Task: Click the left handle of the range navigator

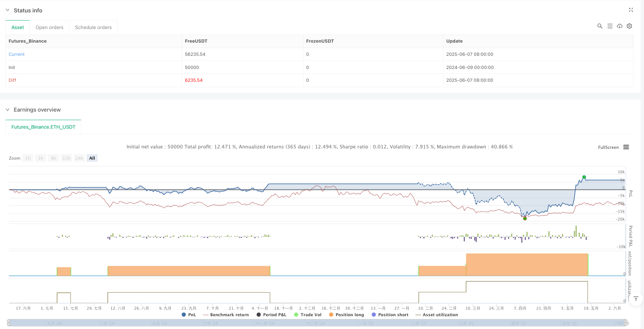Action: pyautogui.click(x=9, y=323)
